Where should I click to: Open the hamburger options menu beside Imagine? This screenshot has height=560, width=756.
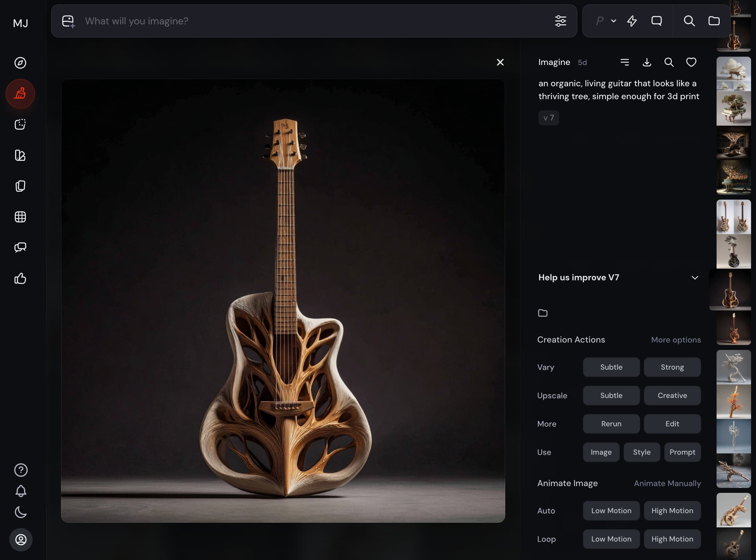point(624,62)
